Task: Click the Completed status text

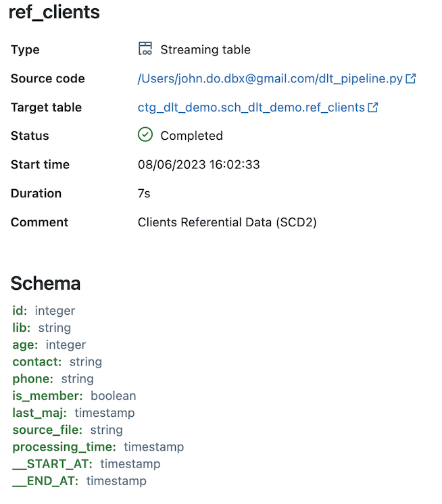Action: pos(191,136)
